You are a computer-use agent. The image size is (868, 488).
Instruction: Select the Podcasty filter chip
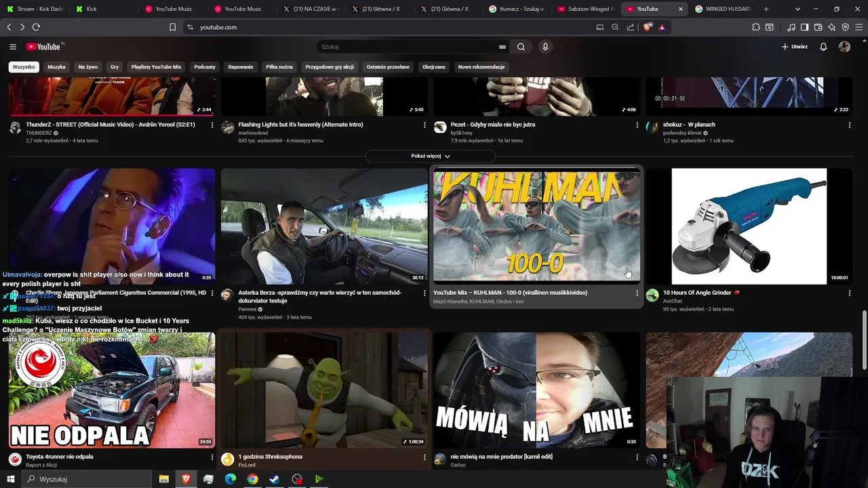pyautogui.click(x=204, y=67)
